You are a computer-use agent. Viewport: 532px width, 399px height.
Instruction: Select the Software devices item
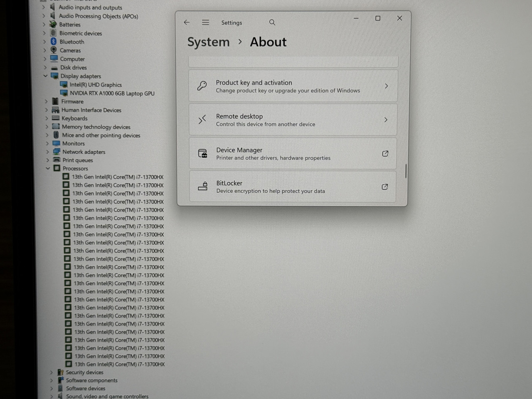(x=86, y=388)
